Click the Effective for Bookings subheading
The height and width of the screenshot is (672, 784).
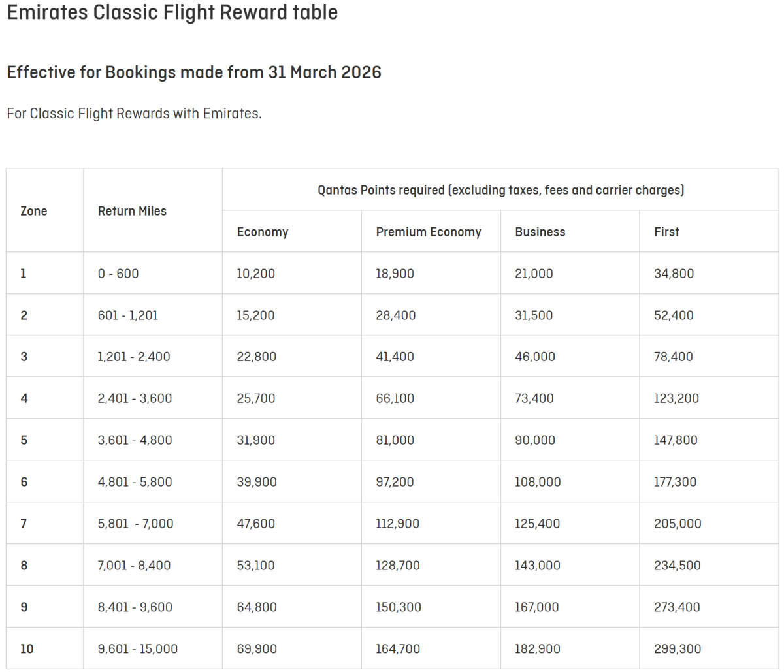point(194,72)
